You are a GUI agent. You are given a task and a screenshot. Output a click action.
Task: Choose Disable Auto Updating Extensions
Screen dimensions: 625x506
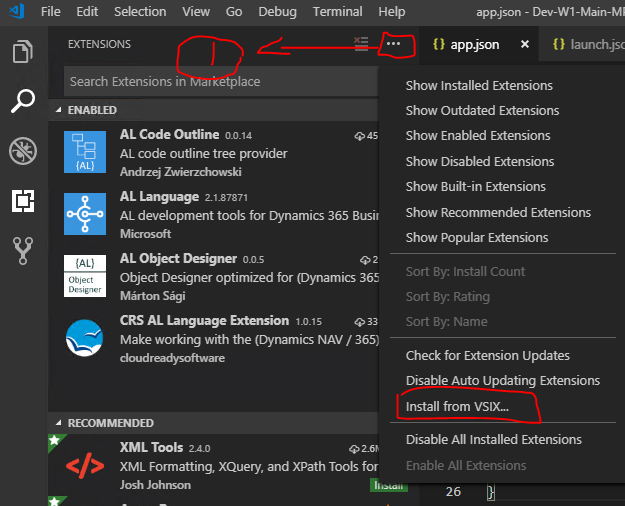click(x=503, y=381)
